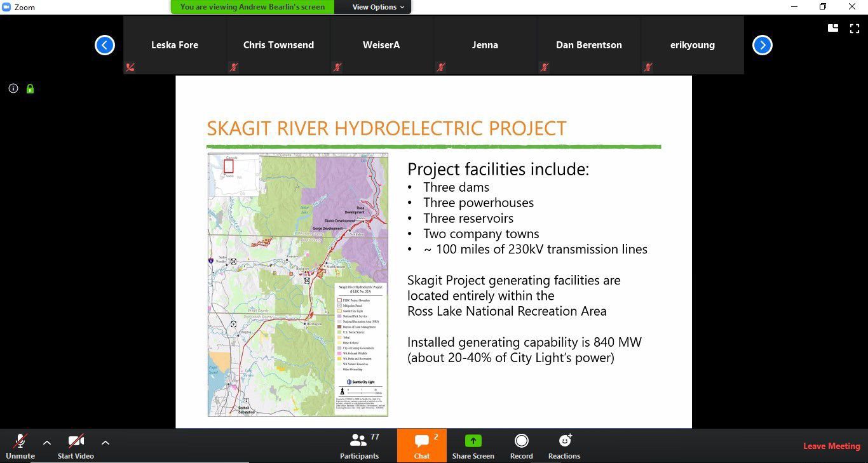Open View Options dropdown
This screenshot has height=463, width=868.
point(374,7)
